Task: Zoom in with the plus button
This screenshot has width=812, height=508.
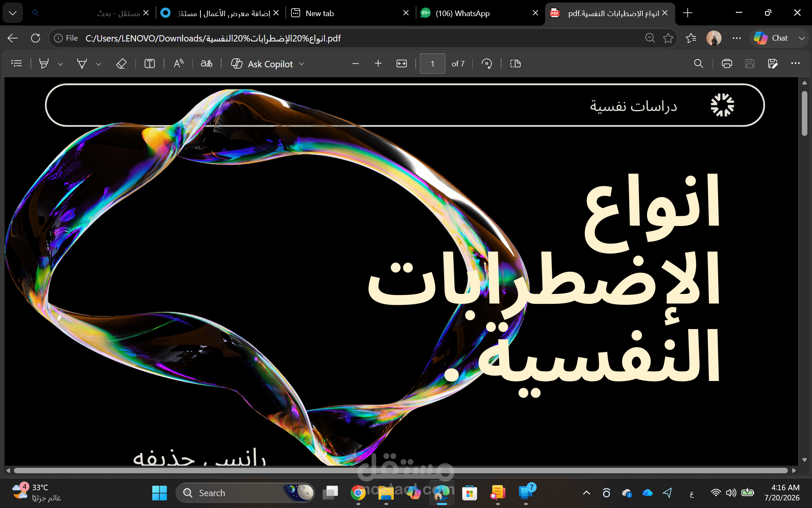Action: [378, 63]
